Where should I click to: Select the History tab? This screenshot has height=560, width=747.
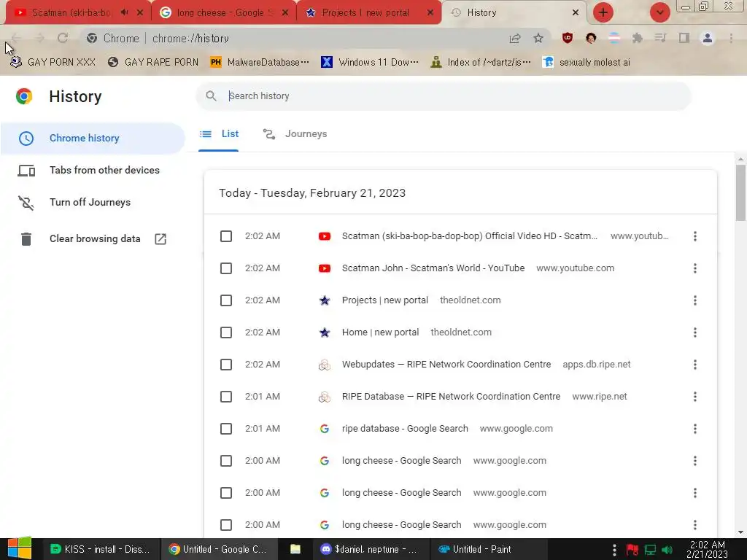click(x=514, y=12)
